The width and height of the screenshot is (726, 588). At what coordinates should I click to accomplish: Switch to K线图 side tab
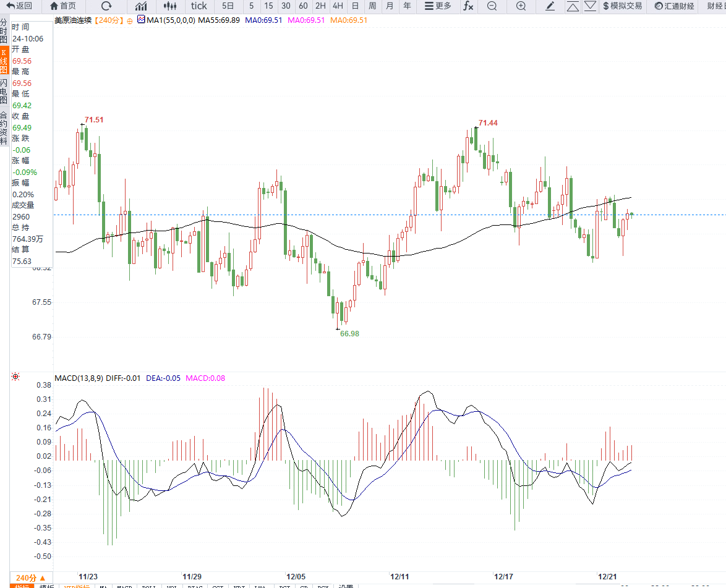pyautogui.click(x=4, y=60)
